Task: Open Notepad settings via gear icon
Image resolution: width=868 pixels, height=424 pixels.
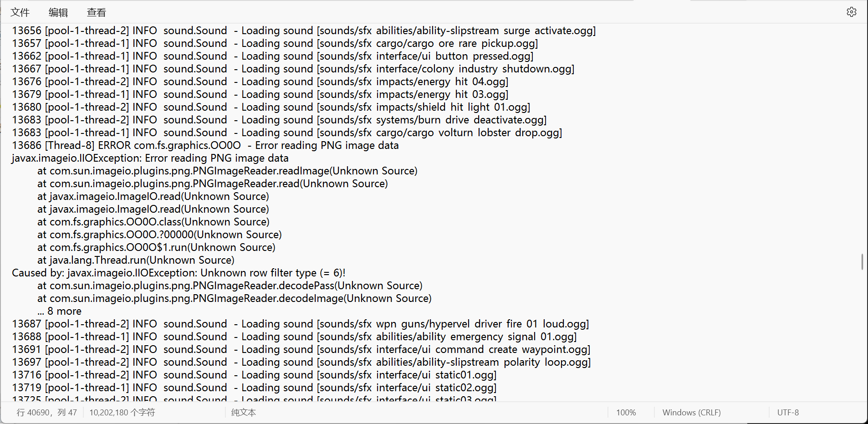Action: click(851, 12)
